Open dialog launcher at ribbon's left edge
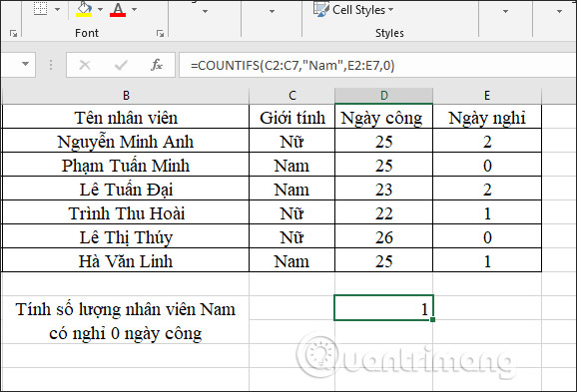The image size is (577, 392). tap(14, 34)
